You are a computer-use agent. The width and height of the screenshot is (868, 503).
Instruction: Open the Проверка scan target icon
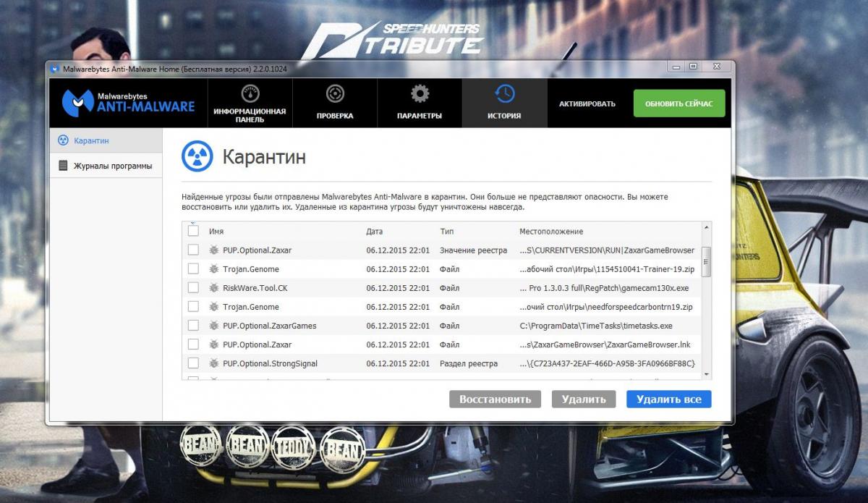335,93
